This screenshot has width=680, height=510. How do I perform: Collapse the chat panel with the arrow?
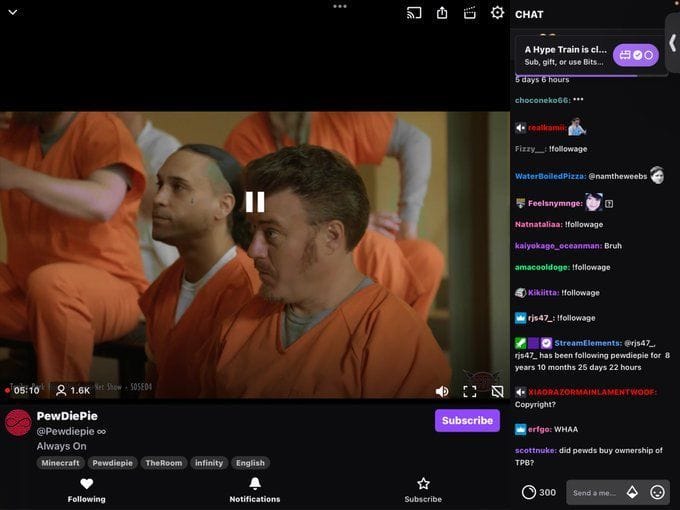tap(673, 43)
